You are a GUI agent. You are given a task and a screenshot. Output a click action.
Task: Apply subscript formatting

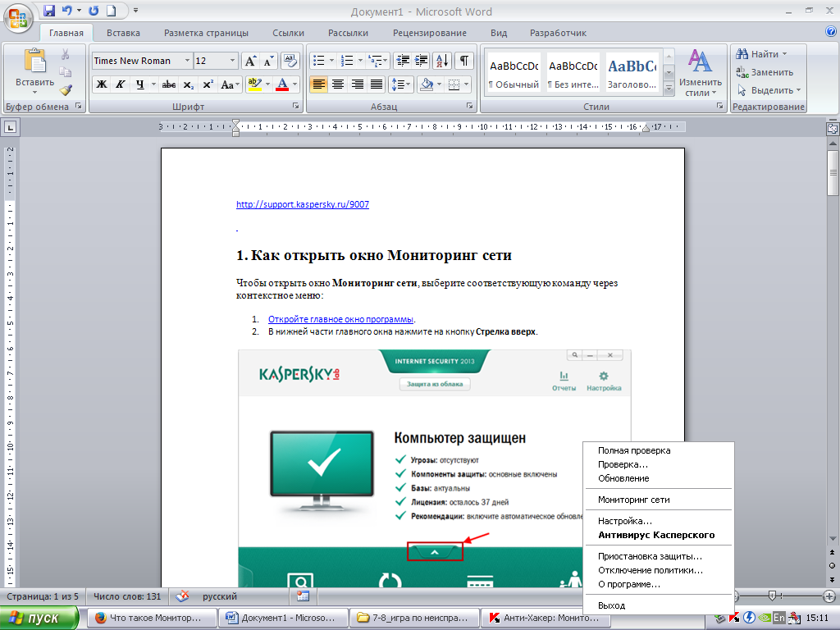189,84
